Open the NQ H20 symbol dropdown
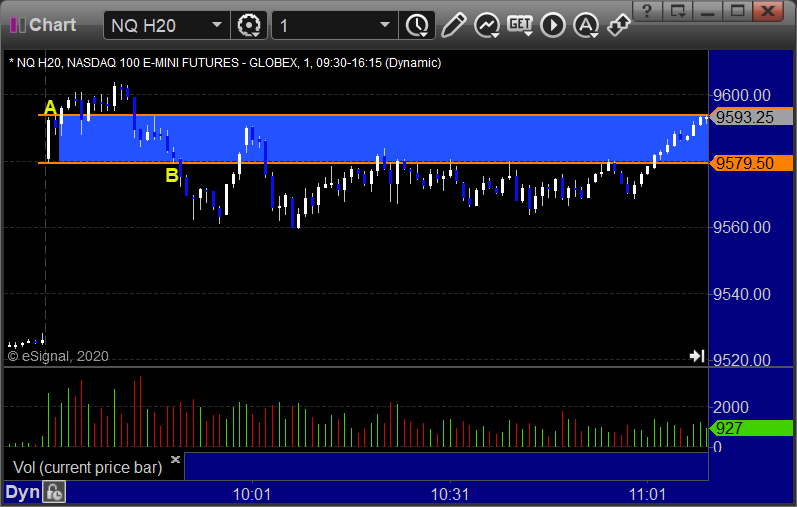 point(217,25)
